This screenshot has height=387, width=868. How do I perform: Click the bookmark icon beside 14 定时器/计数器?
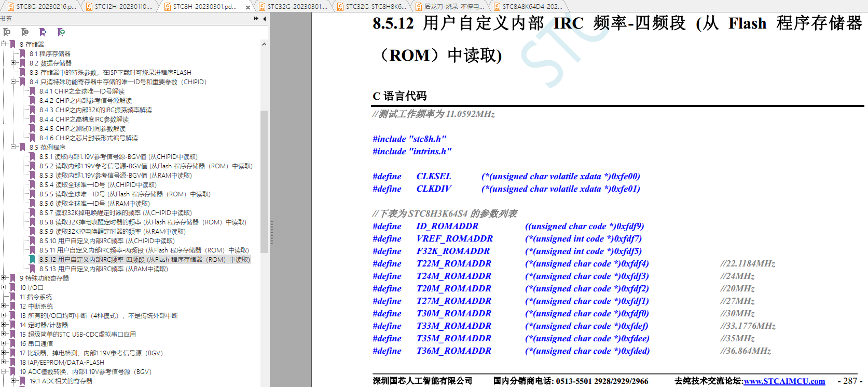click(x=12, y=325)
